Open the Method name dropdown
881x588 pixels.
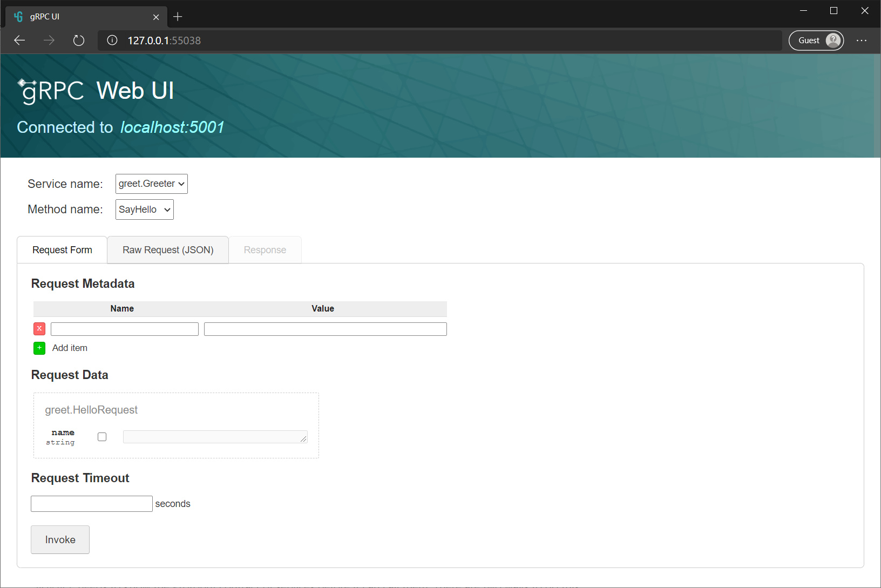click(145, 209)
